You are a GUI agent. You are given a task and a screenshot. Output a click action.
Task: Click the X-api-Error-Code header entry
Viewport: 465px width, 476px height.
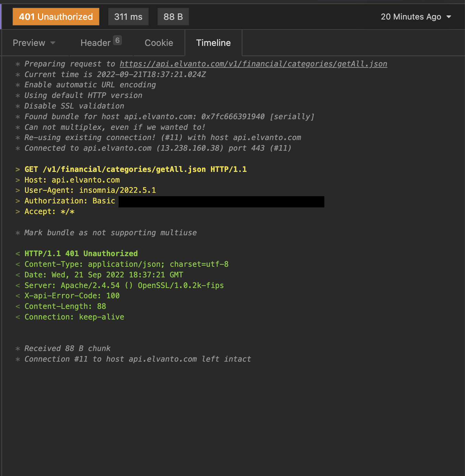72,296
